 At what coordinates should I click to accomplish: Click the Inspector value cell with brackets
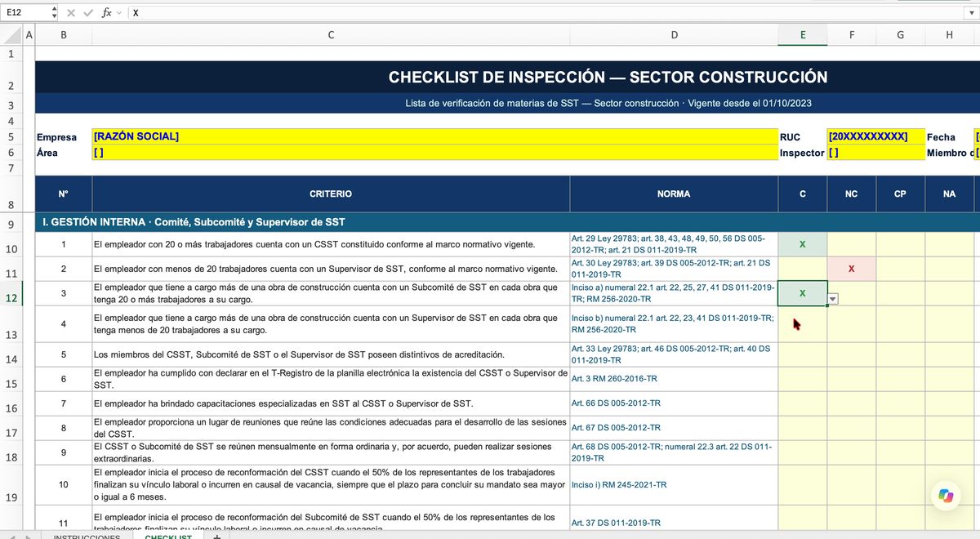pyautogui.click(x=875, y=152)
